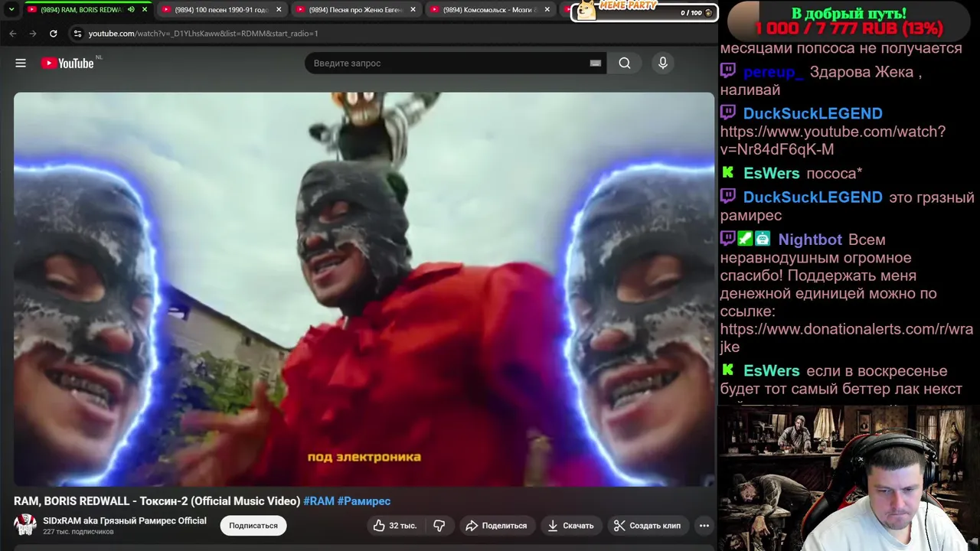Close the 'Песня про Женю' tab
The height and width of the screenshot is (551, 980).
pyautogui.click(x=413, y=10)
